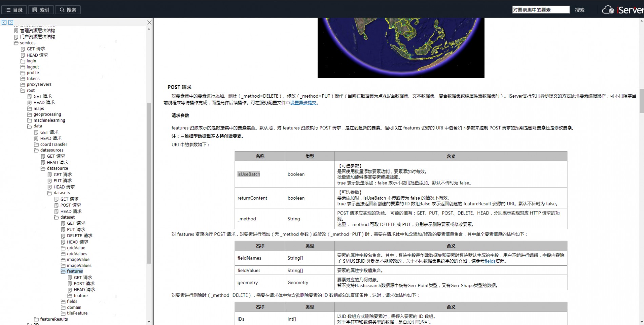This screenshot has width=644, height=325.
Task: Click the forward navigation arrow icon
Action: (x=11, y=22)
